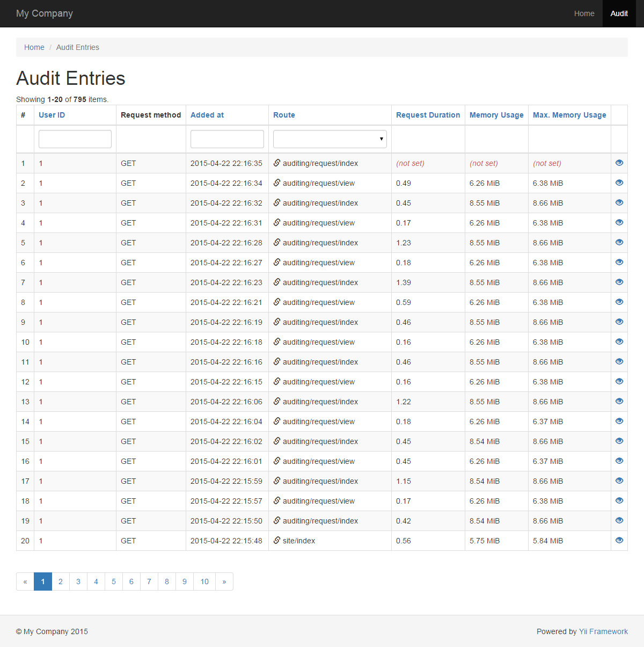The width and height of the screenshot is (644, 647).
Task: Open the Yii Framework link in footer
Action: click(603, 631)
